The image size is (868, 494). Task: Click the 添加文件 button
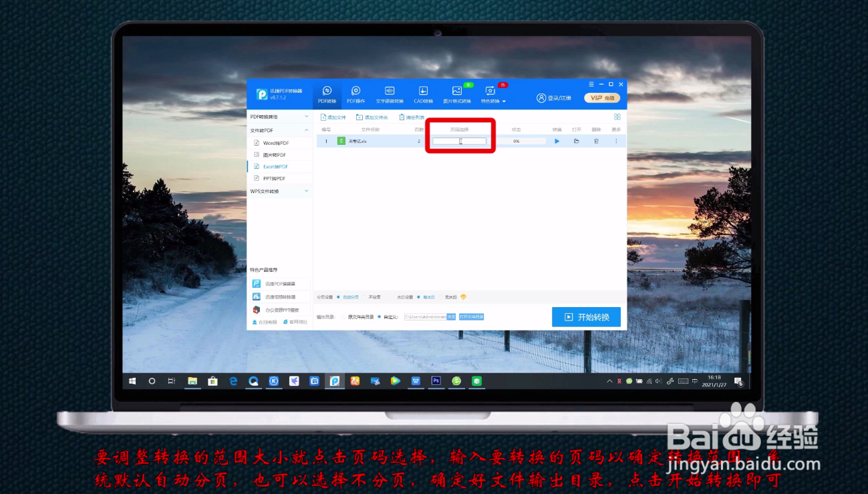point(333,117)
